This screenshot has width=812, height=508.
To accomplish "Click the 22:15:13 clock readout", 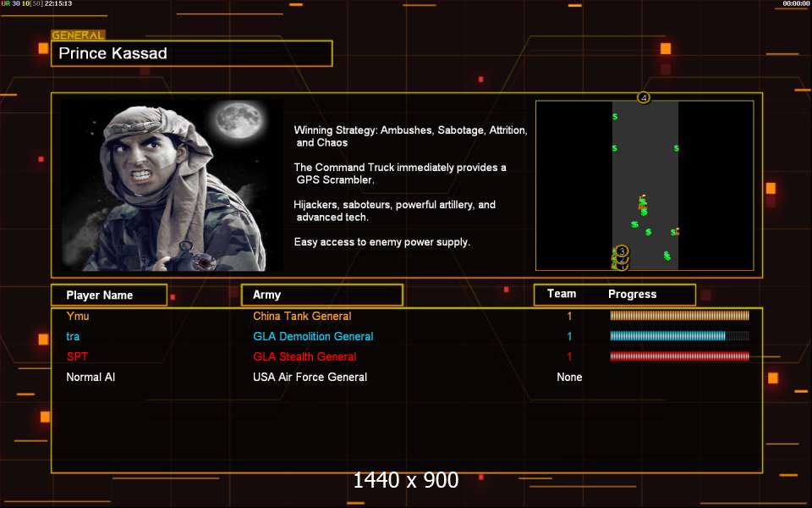I will point(58,3).
